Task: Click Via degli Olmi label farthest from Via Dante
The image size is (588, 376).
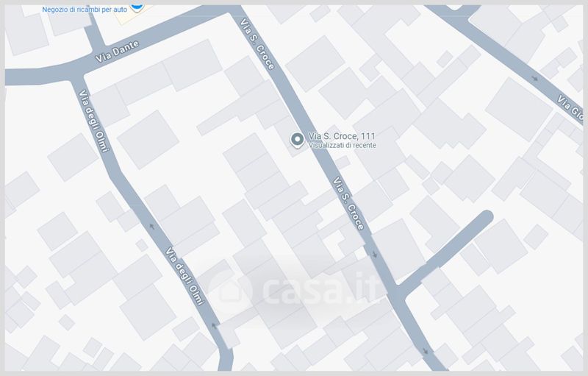Action: click(x=185, y=276)
